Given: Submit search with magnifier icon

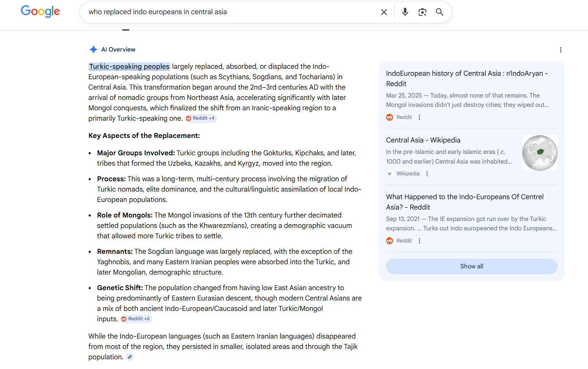Looking at the screenshot, I should click(x=439, y=12).
